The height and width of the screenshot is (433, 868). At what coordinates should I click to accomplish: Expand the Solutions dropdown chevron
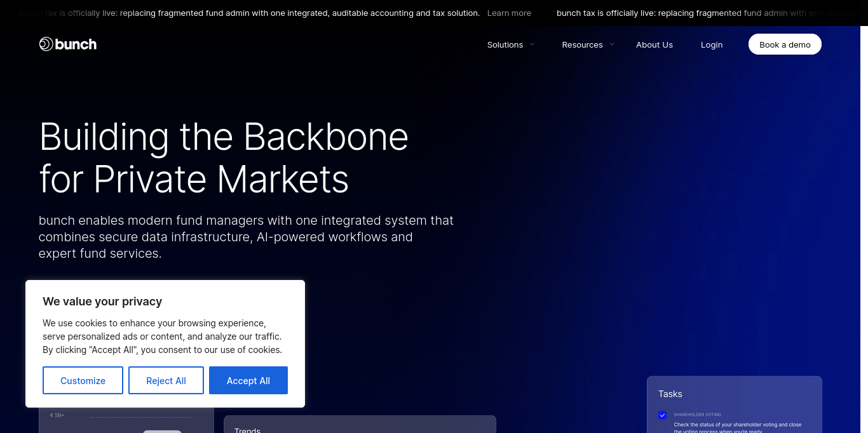pyautogui.click(x=532, y=44)
